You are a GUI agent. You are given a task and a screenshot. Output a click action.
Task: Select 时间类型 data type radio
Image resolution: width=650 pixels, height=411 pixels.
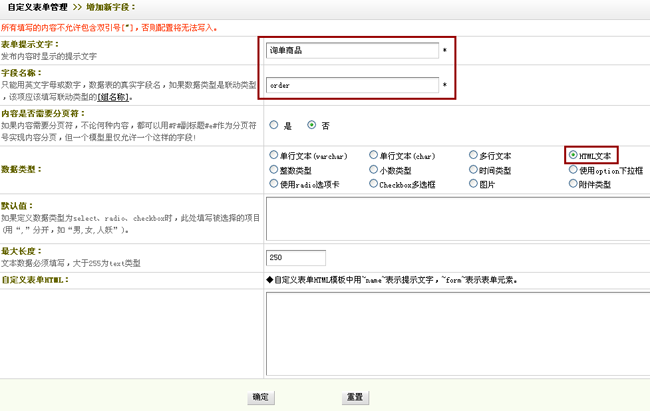click(x=473, y=170)
